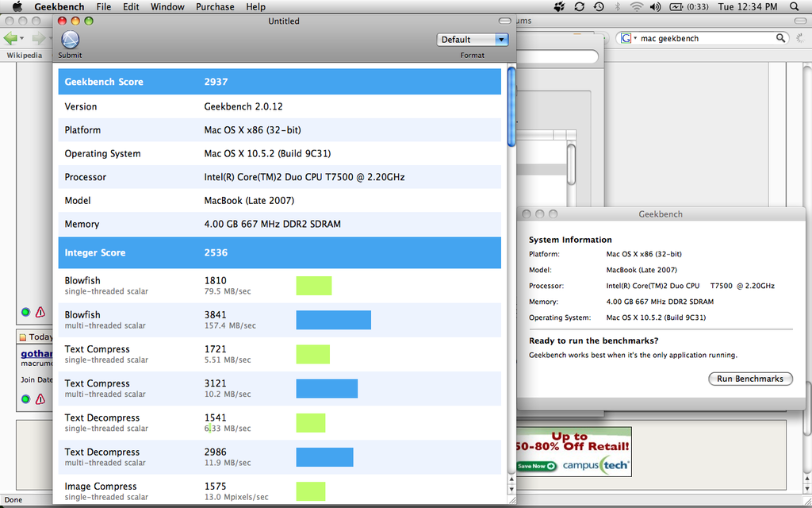
Task: Click the browser search magnifier icon
Action: point(781,38)
